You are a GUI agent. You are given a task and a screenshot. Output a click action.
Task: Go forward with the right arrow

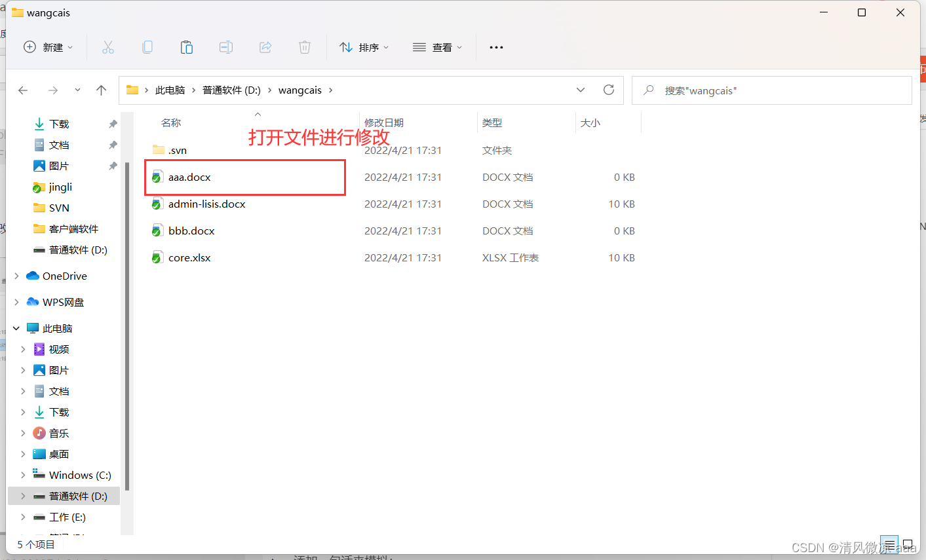53,90
